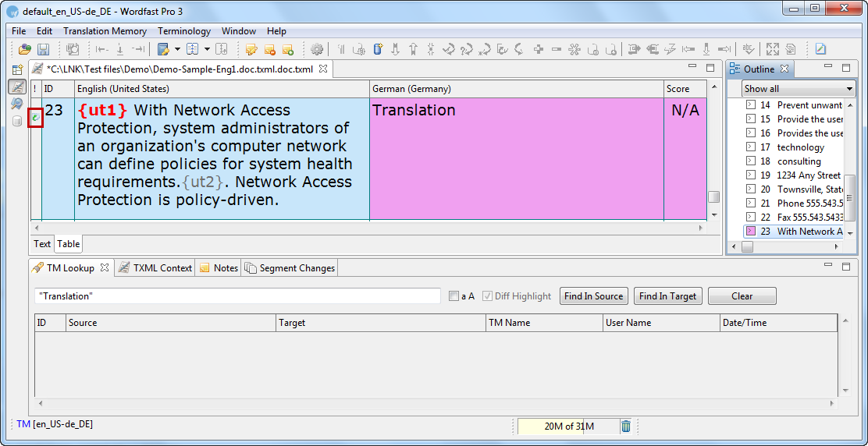The width and height of the screenshot is (868, 446).
Task: Open the 'Show all' dropdown in Outline
Action: 798,89
